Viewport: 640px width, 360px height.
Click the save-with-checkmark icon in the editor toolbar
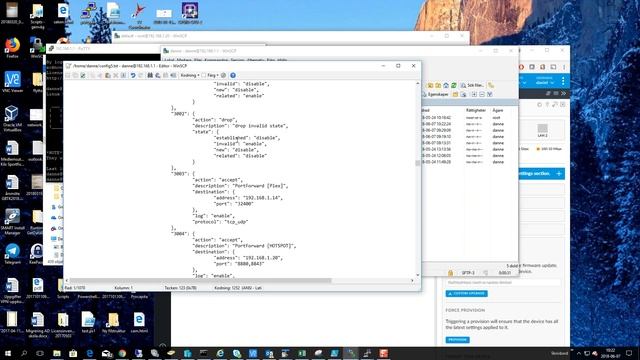pyautogui.click(x=83, y=76)
